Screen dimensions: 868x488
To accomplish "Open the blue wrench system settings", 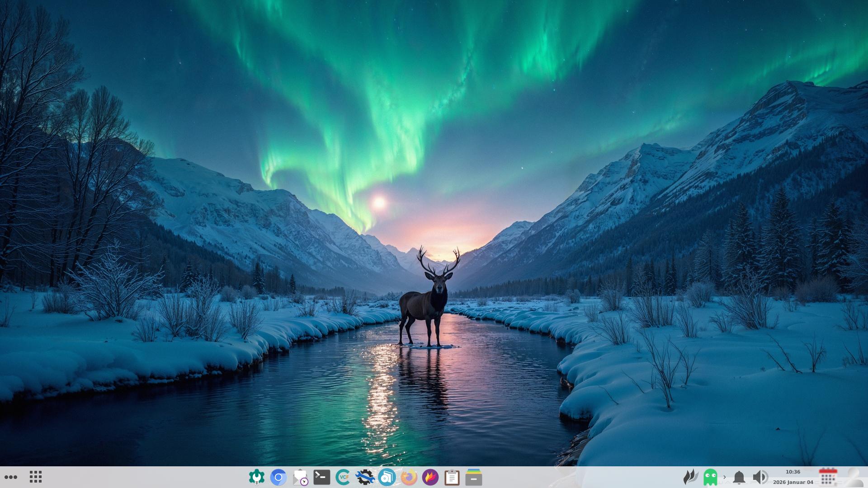I will [365, 477].
